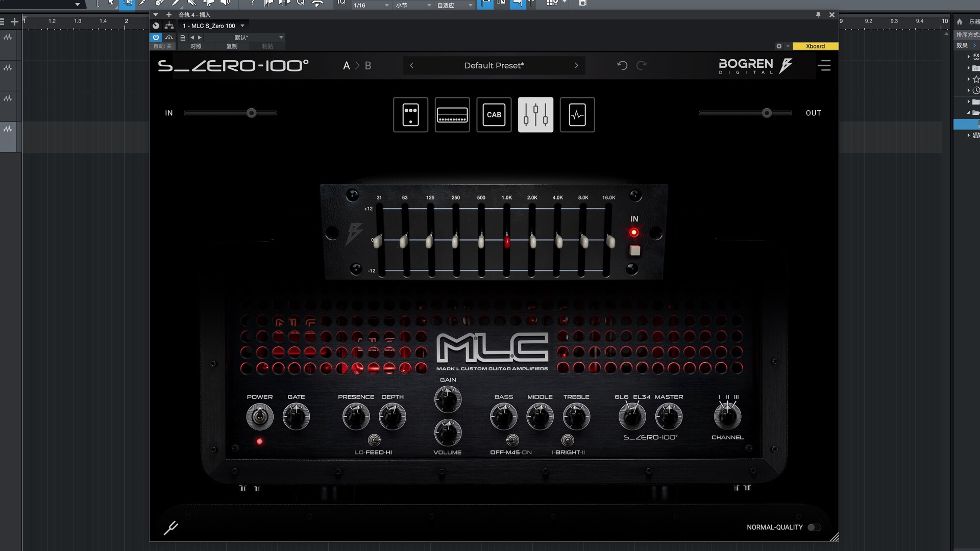
Task: Flip the BRIGHT switch
Action: (568, 440)
